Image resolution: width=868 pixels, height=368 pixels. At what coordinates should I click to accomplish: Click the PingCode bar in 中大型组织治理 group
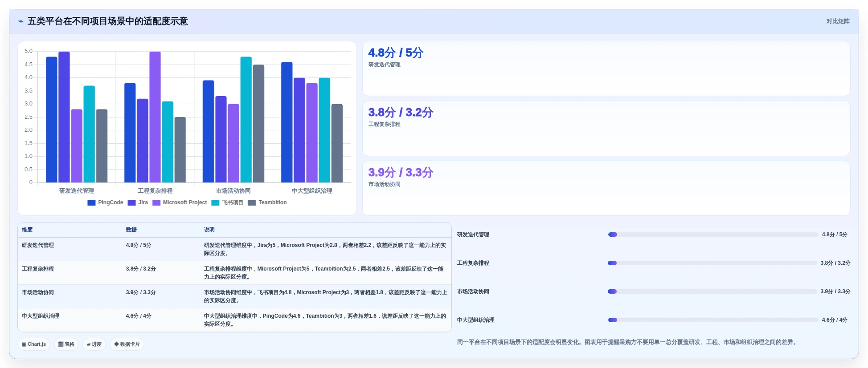pos(287,122)
